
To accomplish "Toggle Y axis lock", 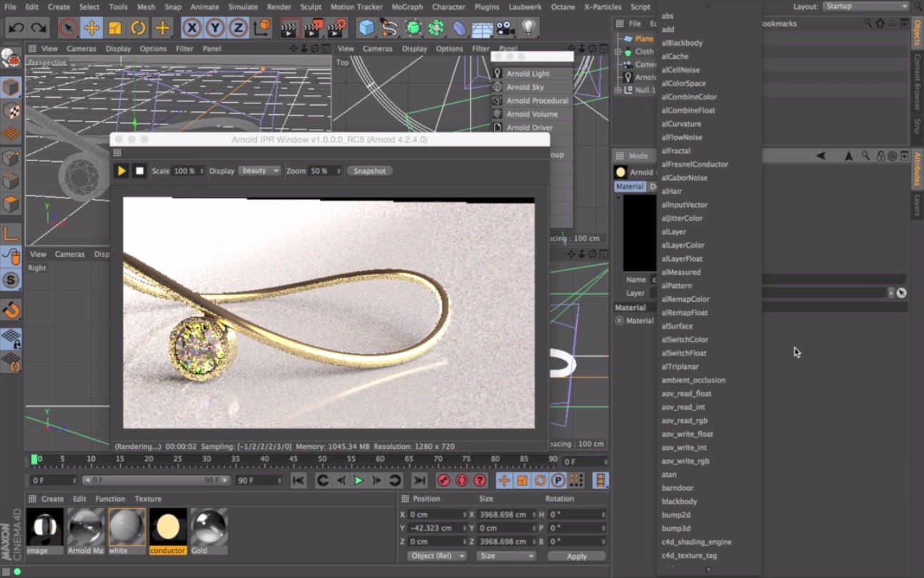I will [215, 29].
